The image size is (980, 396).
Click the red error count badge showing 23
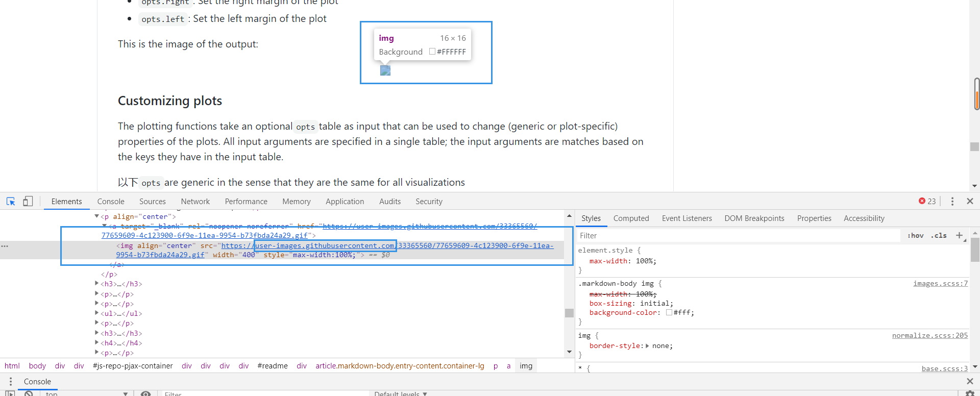pyautogui.click(x=927, y=201)
